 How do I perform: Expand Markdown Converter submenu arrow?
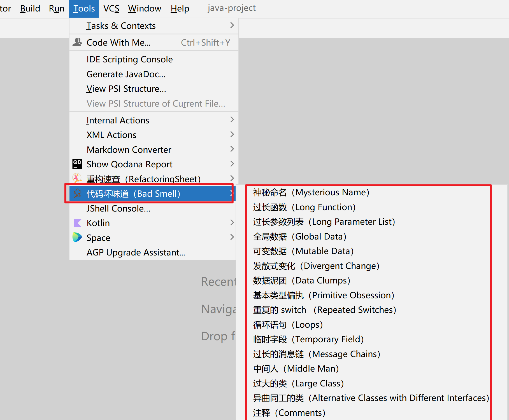232,149
